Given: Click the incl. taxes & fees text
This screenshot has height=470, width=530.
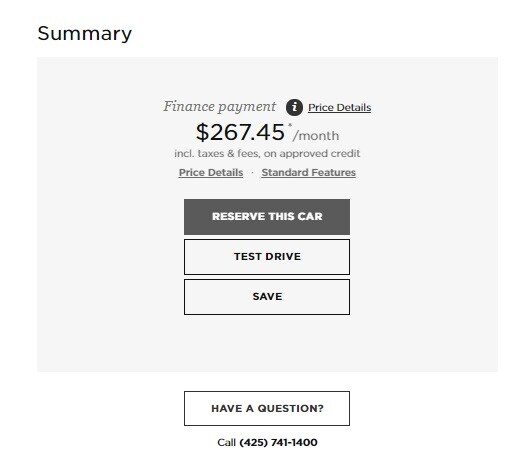Looking at the screenshot, I should click(x=217, y=154).
